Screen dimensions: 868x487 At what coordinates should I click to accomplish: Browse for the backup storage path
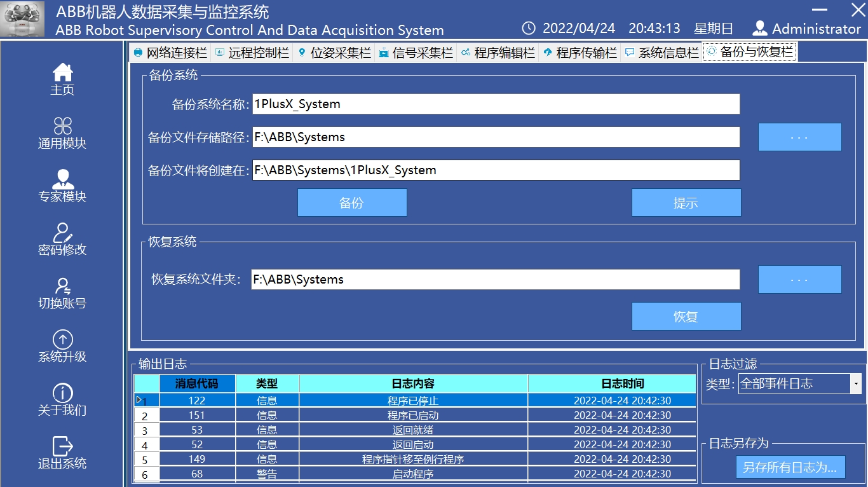pos(799,137)
